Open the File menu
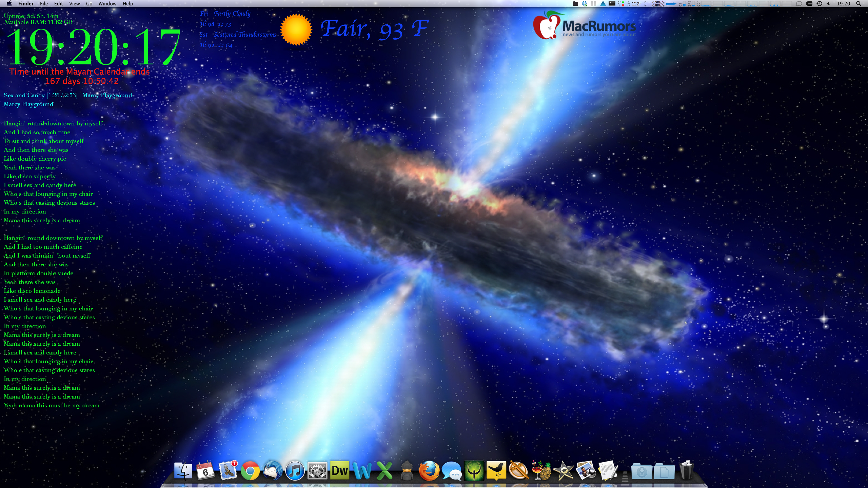 [x=44, y=4]
